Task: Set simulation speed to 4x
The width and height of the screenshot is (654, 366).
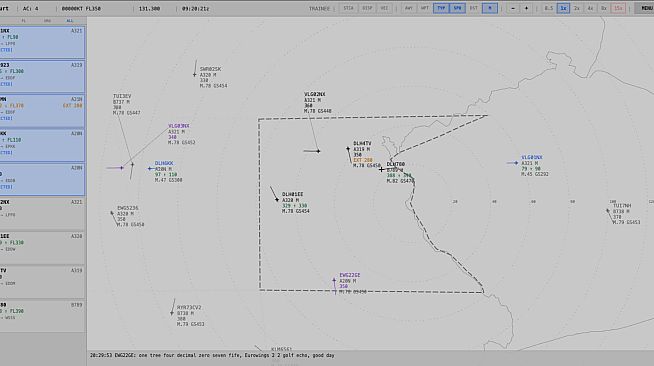Action: (590, 8)
